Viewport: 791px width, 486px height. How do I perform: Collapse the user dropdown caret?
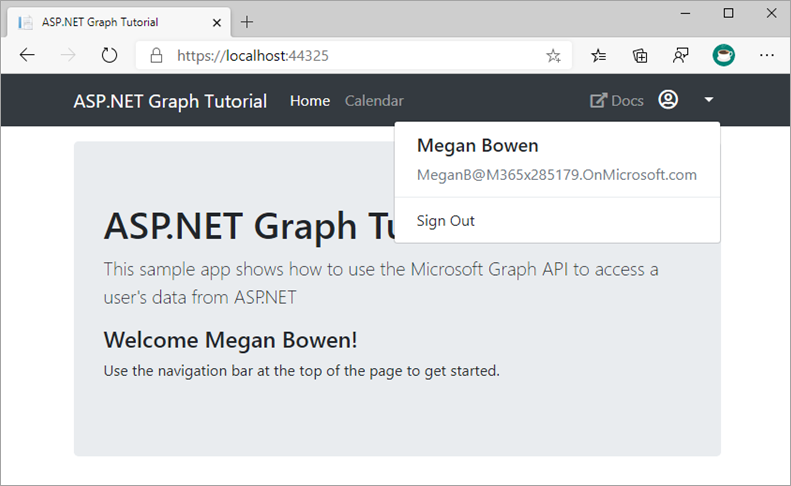709,100
